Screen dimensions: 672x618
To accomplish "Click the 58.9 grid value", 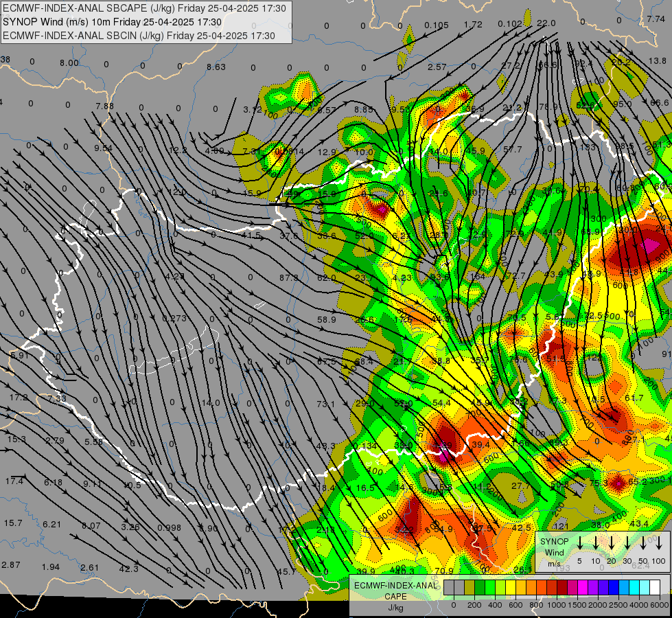I will coord(327,319).
